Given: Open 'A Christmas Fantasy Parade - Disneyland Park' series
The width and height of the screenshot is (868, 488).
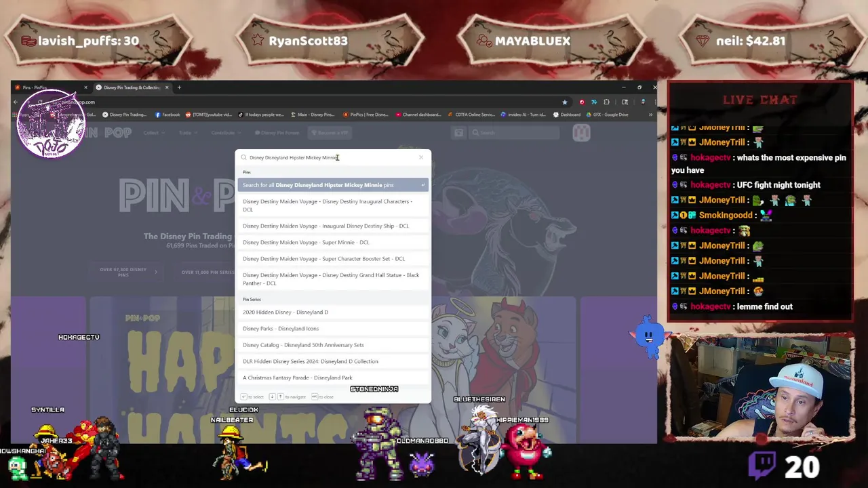Looking at the screenshot, I should [333, 378].
